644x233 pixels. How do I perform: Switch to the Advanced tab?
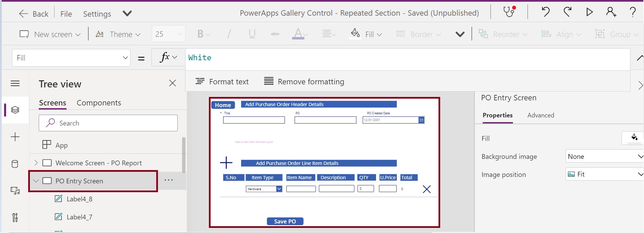pyautogui.click(x=541, y=115)
